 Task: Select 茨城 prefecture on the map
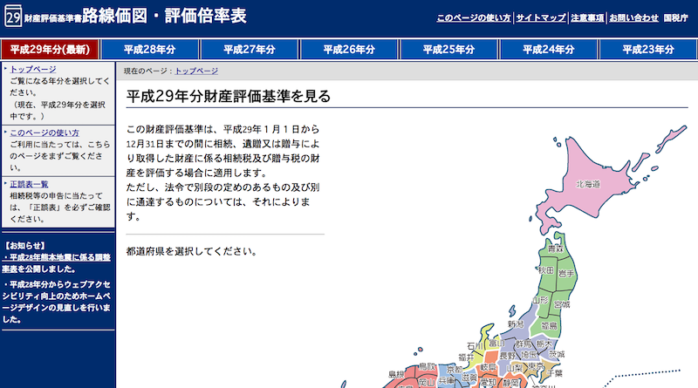coord(556,354)
